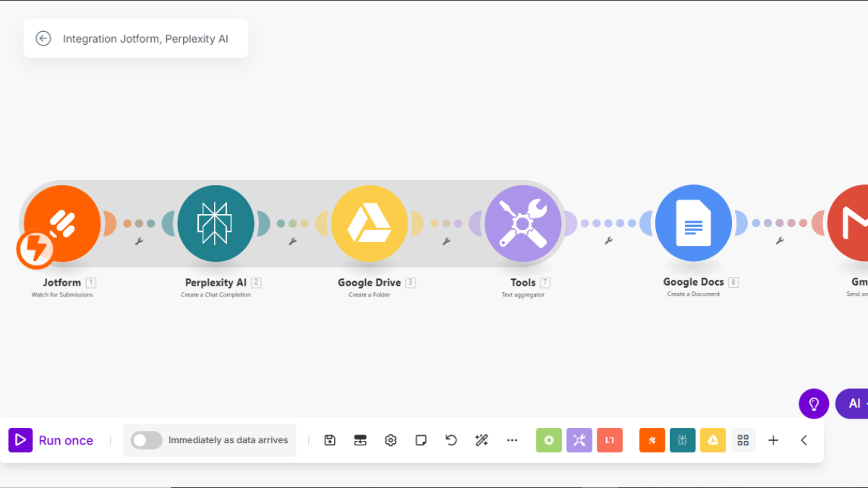Open the three-dots more options menu

click(x=512, y=440)
